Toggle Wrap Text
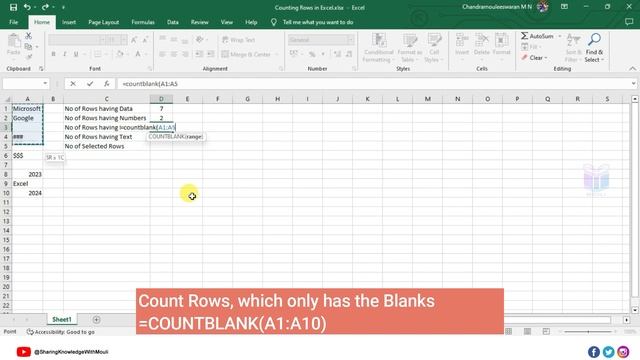640x360 pixels. tap(239, 40)
